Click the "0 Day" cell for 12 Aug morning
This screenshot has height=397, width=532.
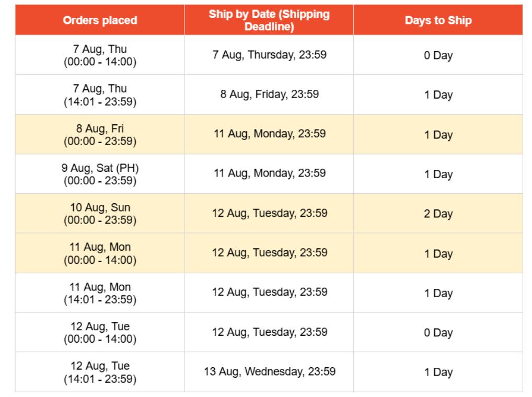438,332
